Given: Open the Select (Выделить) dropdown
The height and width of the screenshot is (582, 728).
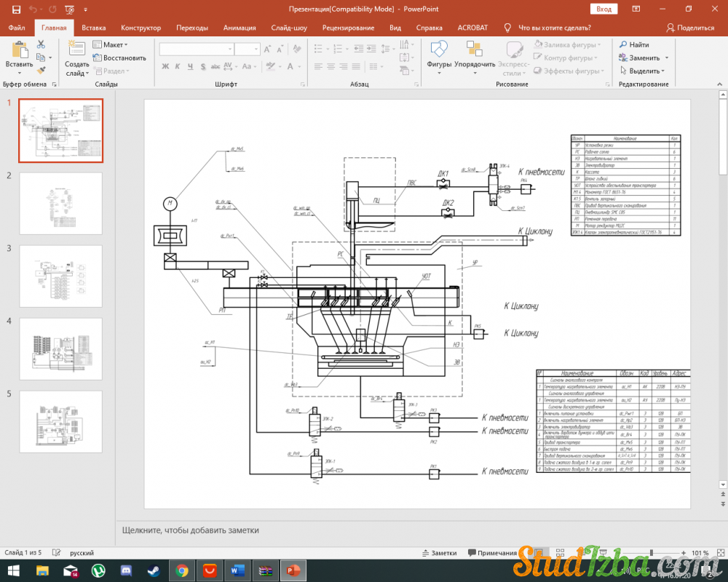Looking at the screenshot, I should pos(643,71).
